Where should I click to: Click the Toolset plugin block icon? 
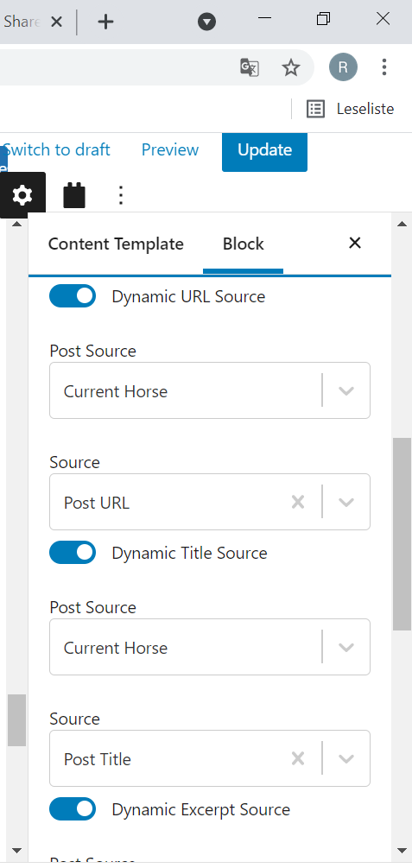tap(74, 195)
